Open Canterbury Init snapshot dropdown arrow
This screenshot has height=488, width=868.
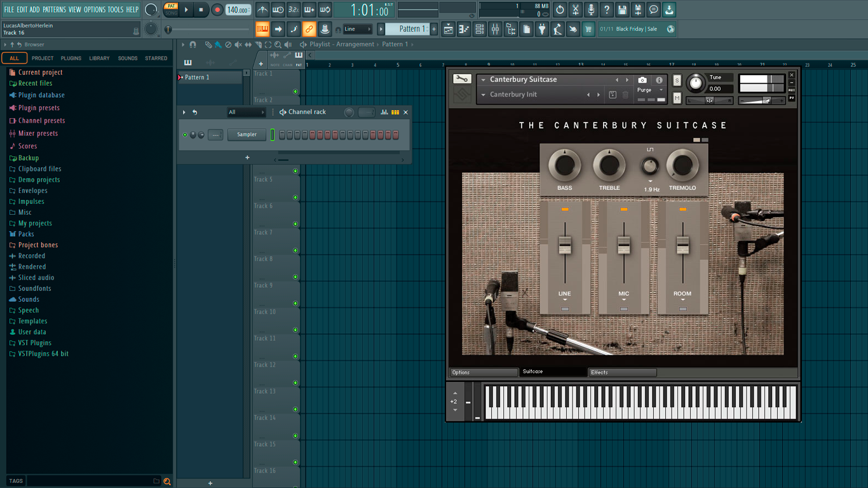484,95
